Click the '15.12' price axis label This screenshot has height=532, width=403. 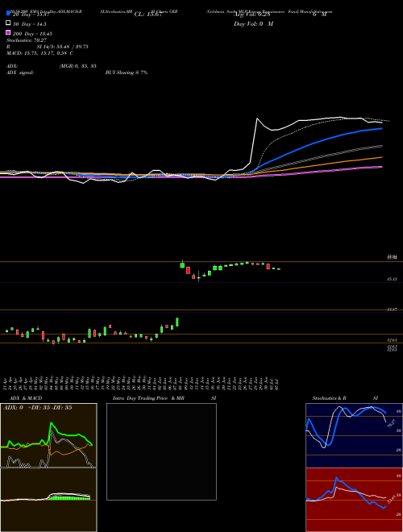click(x=393, y=279)
